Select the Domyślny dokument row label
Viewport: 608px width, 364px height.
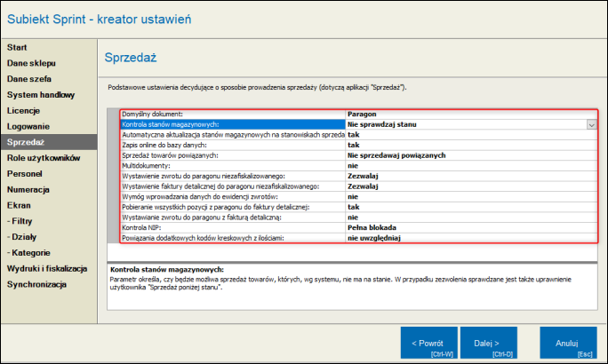coord(233,115)
